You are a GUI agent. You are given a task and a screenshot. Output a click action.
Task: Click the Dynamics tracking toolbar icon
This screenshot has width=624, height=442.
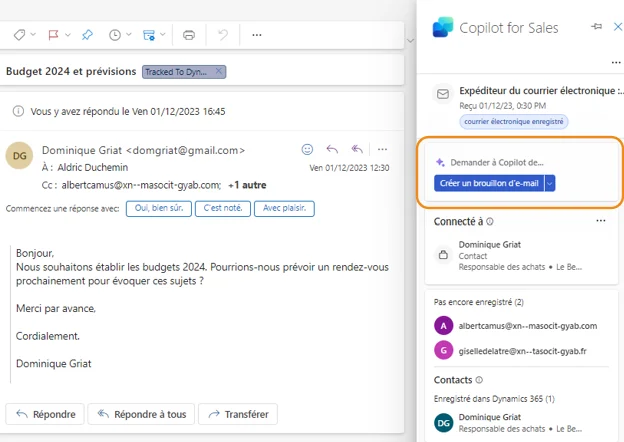pyautogui.click(x=149, y=35)
